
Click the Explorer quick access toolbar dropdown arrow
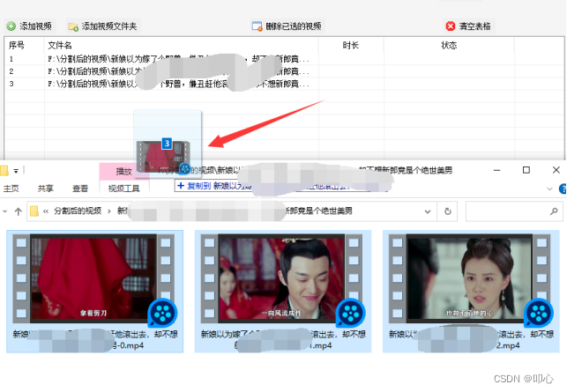(x=16, y=171)
